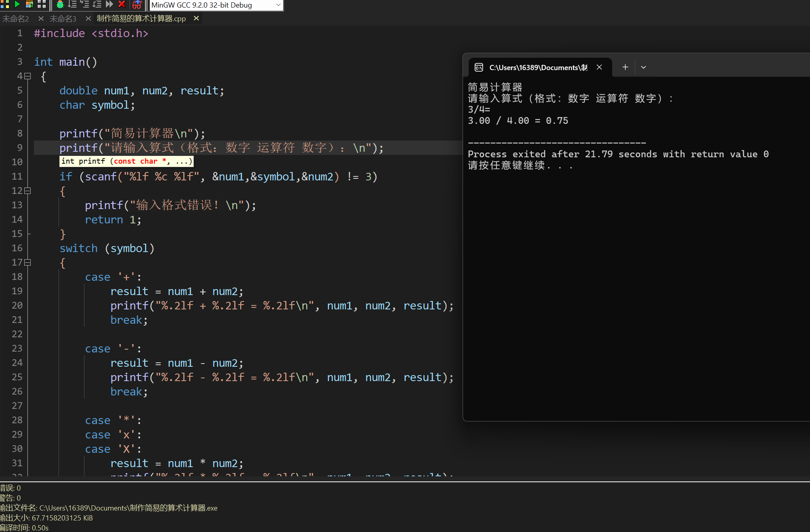Click the double-arrow continue debug icon
This screenshot has width=810, height=532.
click(110, 4)
